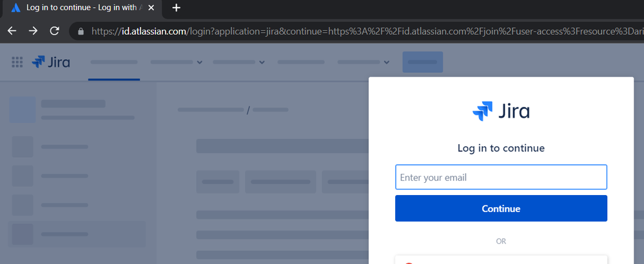Click the browser back arrow
644x264 pixels.
[12, 31]
